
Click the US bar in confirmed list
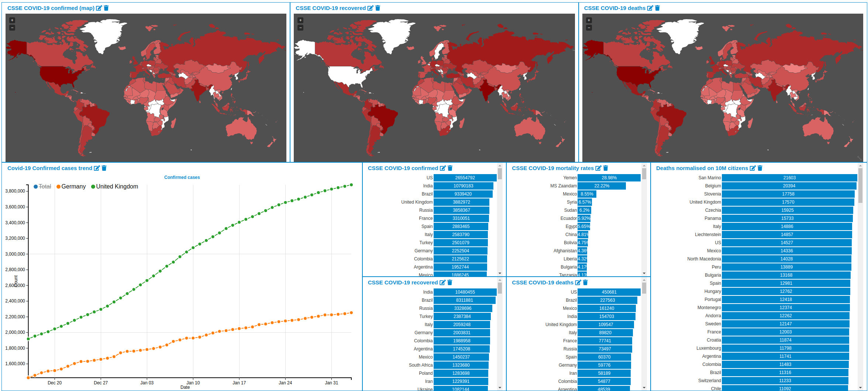465,178
